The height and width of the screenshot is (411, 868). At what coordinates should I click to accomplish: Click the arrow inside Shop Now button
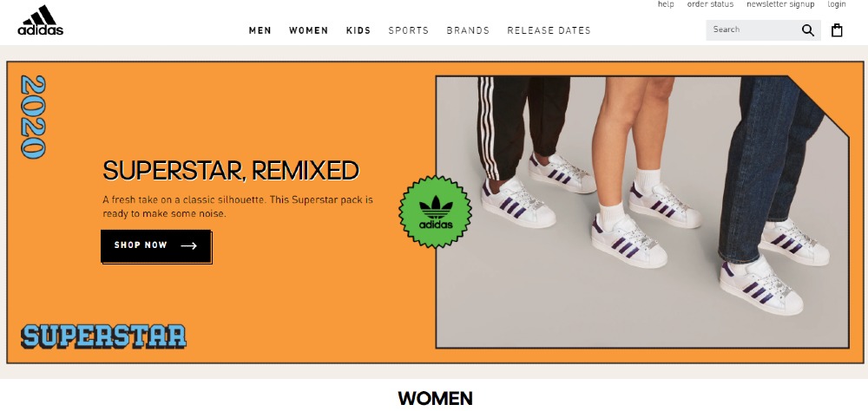click(x=188, y=245)
